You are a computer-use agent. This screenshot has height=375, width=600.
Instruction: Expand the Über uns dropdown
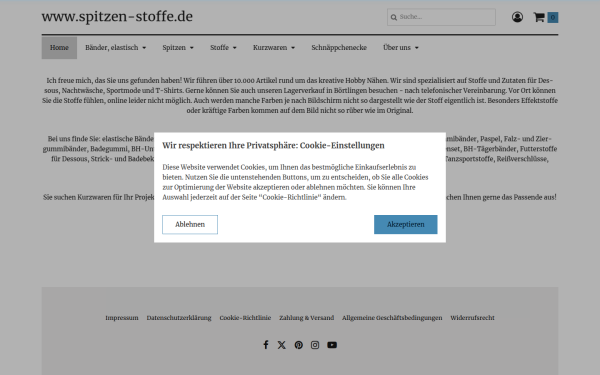click(401, 47)
